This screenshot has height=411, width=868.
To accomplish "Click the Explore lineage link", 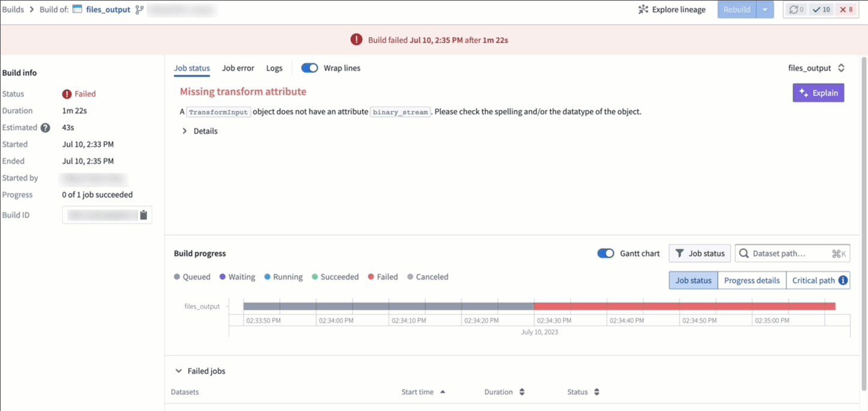I will point(672,10).
